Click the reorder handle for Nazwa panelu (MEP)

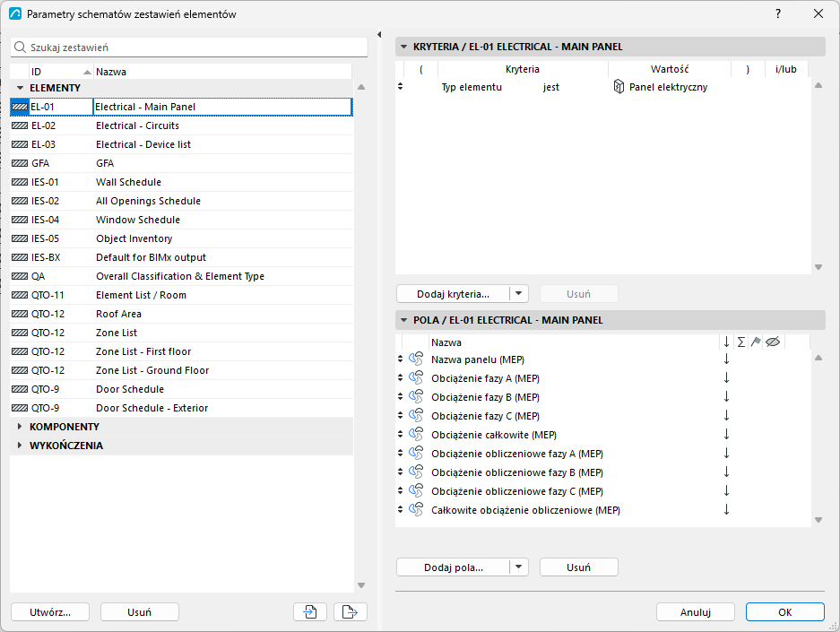(400, 359)
